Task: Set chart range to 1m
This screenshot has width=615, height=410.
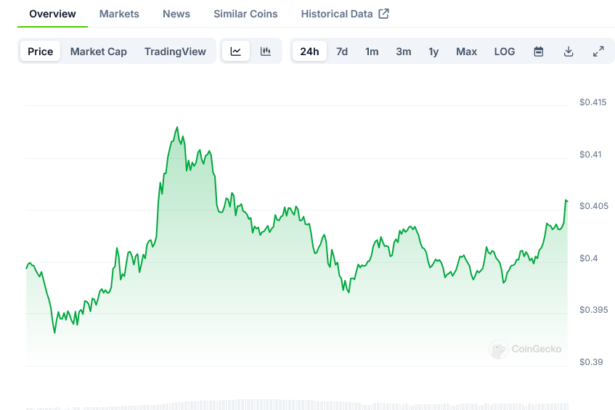Action: (x=372, y=51)
